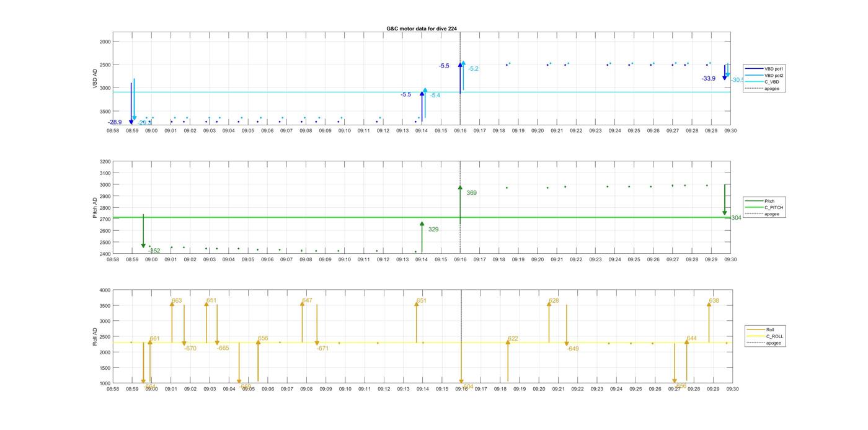The height and width of the screenshot is (430, 868).
Task: Click the "644" roll move label
Action: tap(691, 339)
